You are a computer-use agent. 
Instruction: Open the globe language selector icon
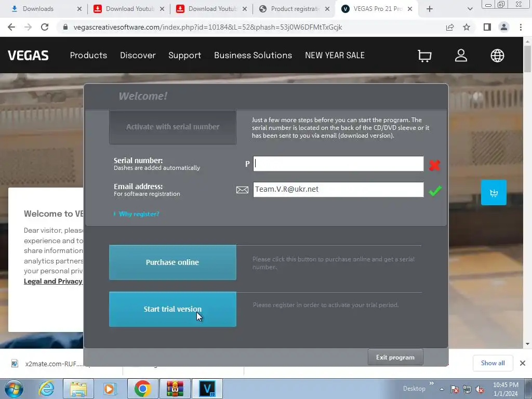(x=497, y=55)
